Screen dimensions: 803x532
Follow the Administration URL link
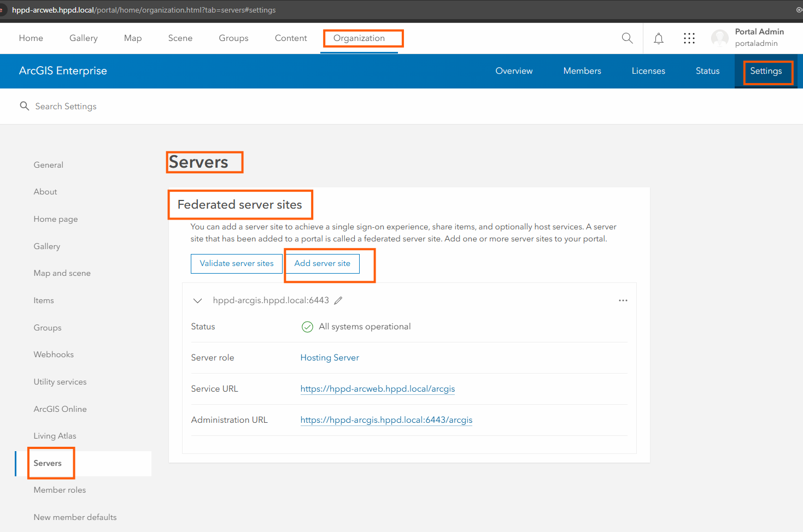386,420
